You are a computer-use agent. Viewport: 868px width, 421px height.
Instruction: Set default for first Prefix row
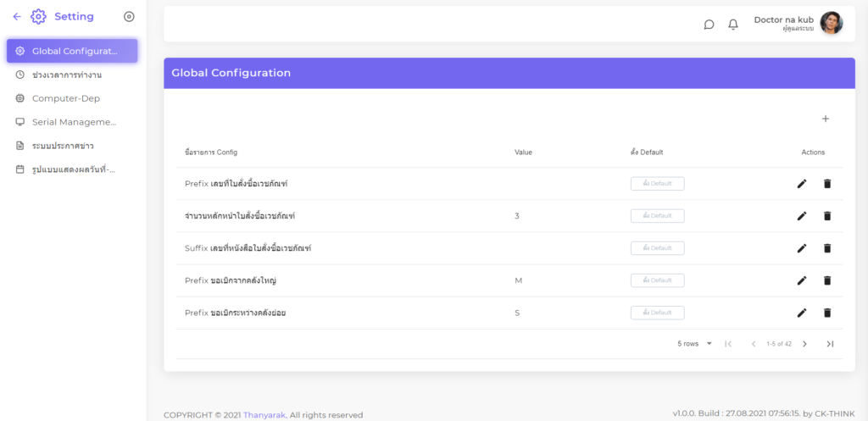(657, 184)
